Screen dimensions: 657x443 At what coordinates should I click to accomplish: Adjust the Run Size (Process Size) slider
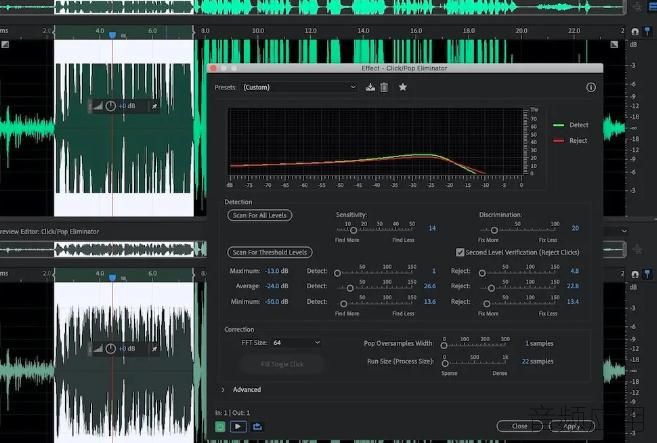tap(445, 363)
